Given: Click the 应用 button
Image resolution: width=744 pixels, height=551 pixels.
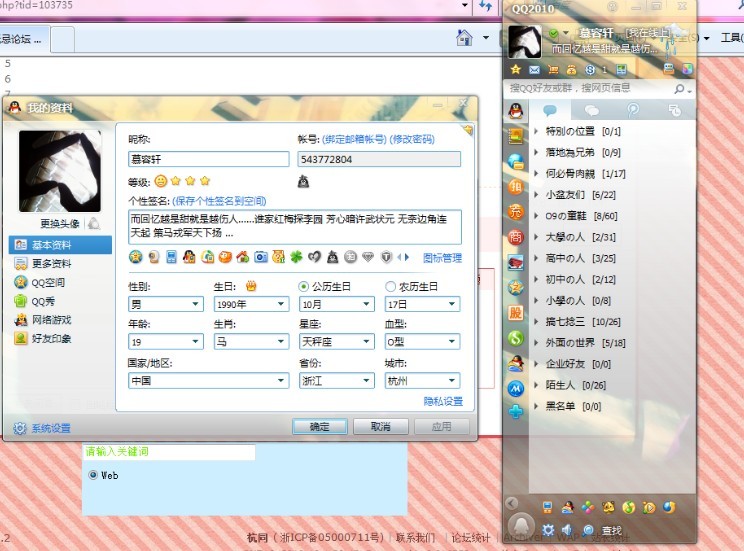Looking at the screenshot, I should 442,427.
